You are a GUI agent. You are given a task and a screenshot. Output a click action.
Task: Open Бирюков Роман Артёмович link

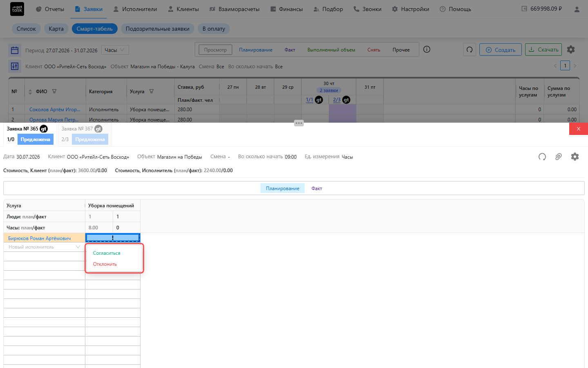pos(40,238)
